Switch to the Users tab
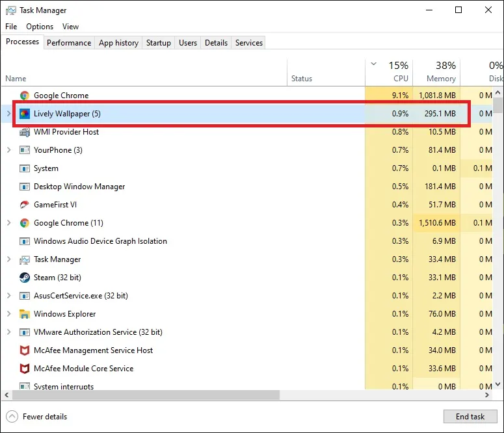504x433 pixels. coord(188,43)
